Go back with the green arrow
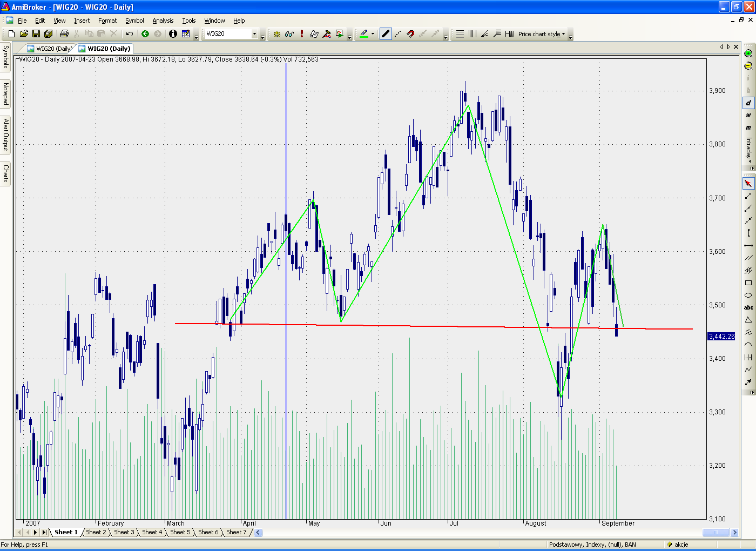Image resolution: width=756 pixels, height=551 pixels. (145, 34)
